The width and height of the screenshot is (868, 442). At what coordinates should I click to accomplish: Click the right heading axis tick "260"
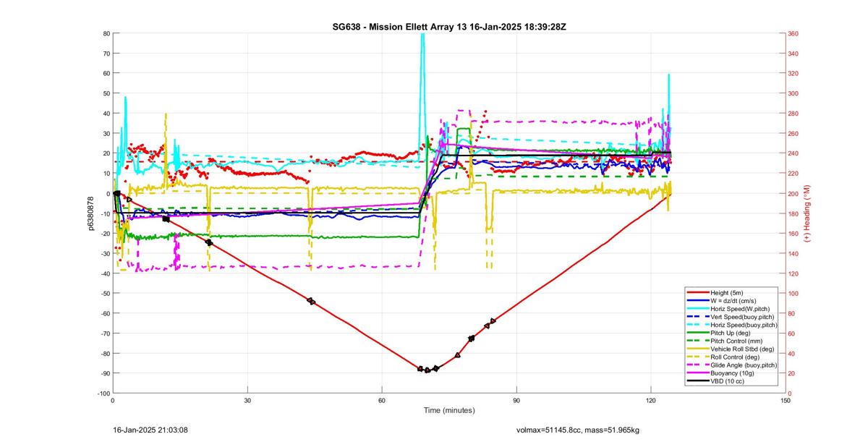coord(793,134)
